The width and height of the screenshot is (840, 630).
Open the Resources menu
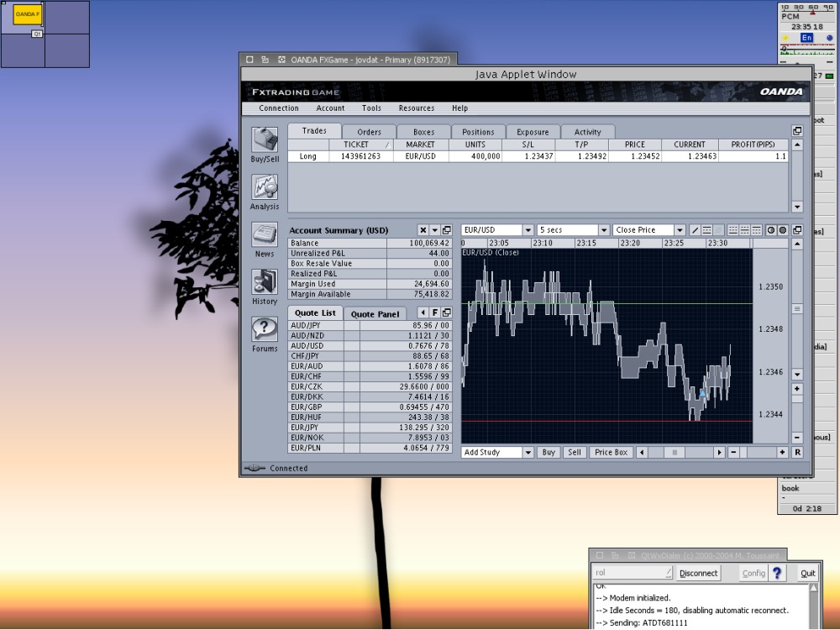(x=417, y=108)
